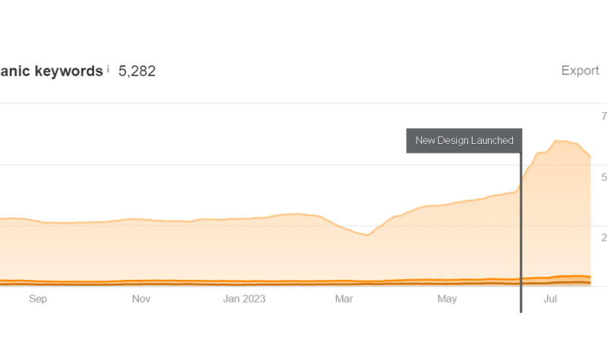
Task: Click the 5,282 keywords count
Action: click(x=137, y=71)
